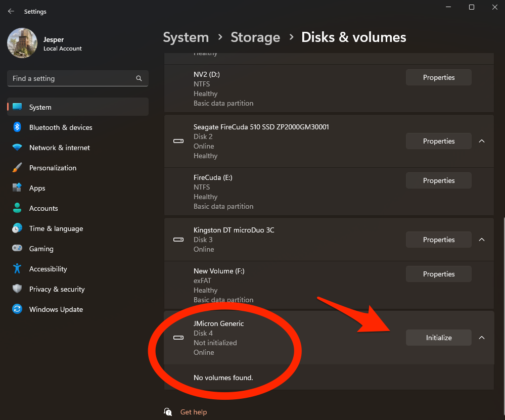Select the New Volume (F:) name
505x420 pixels.
tap(219, 271)
